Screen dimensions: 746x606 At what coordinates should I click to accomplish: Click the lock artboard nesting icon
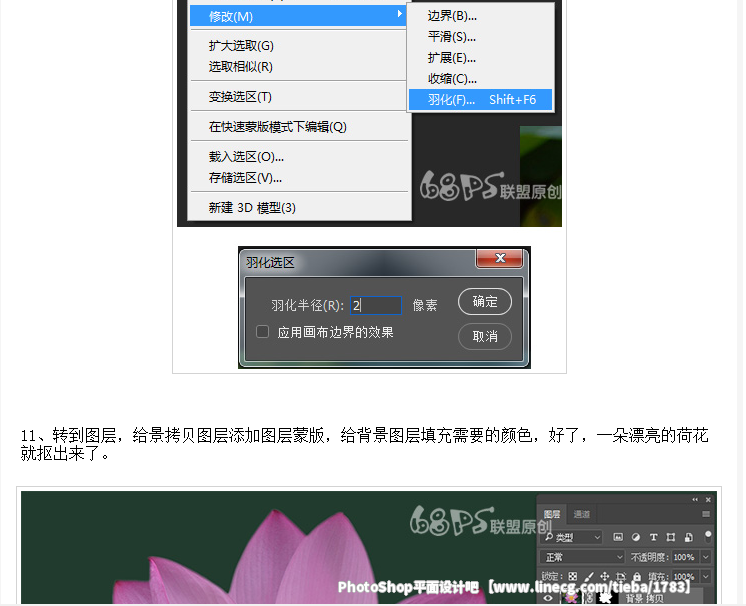click(x=621, y=577)
